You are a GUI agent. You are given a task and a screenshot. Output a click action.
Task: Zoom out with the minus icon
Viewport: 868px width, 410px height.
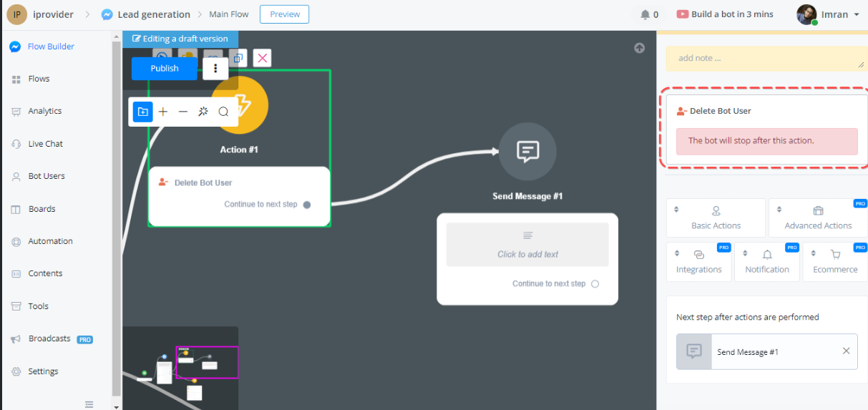183,112
